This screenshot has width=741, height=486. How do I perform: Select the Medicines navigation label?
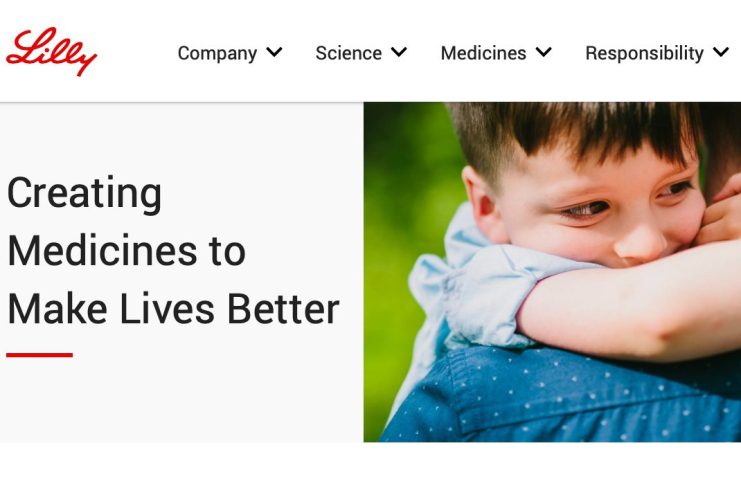(x=483, y=53)
